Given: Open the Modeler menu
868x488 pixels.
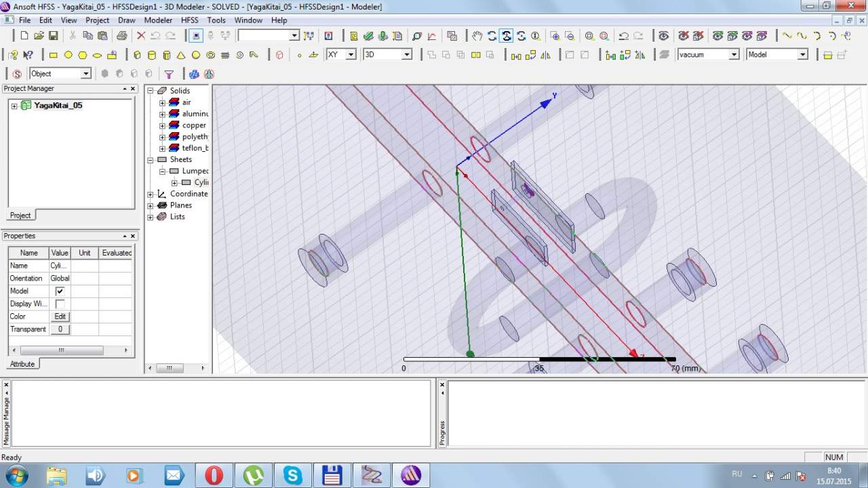Looking at the screenshot, I should (158, 20).
